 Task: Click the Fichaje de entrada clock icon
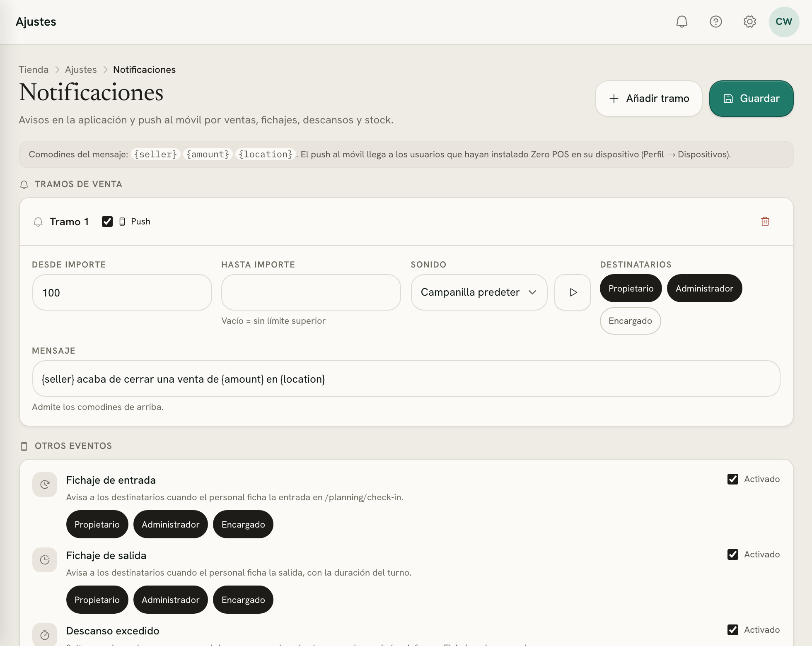click(45, 484)
